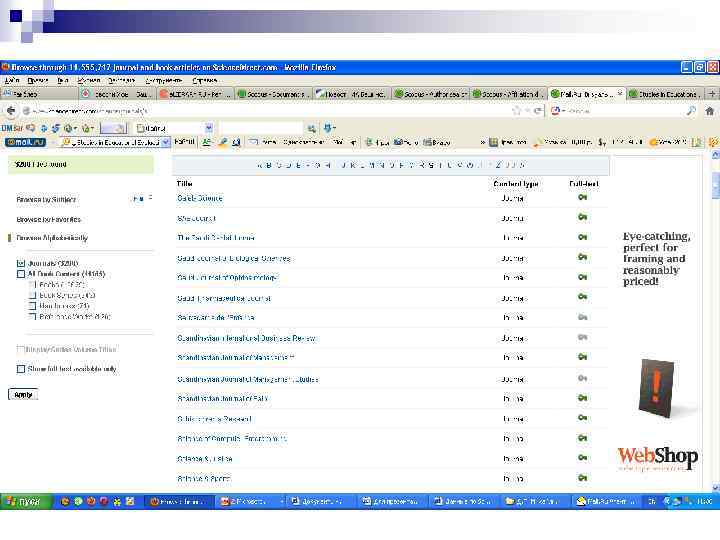Open the Saudi Pharmaceutical Journal link
The image size is (720, 540).
click(x=224, y=298)
